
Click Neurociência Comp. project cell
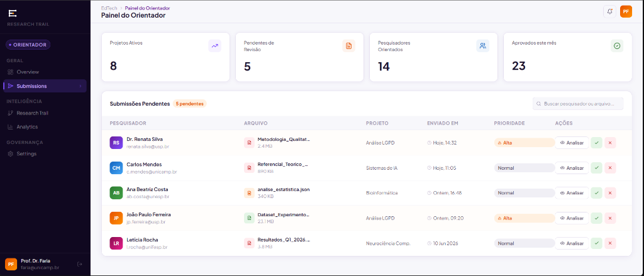(388, 243)
